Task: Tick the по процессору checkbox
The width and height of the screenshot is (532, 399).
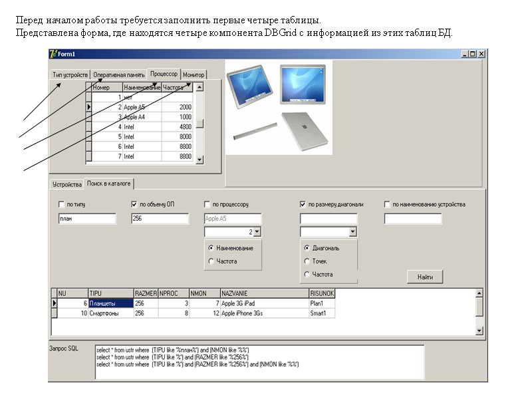Action: pyautogui.click(x=207, y=204)
